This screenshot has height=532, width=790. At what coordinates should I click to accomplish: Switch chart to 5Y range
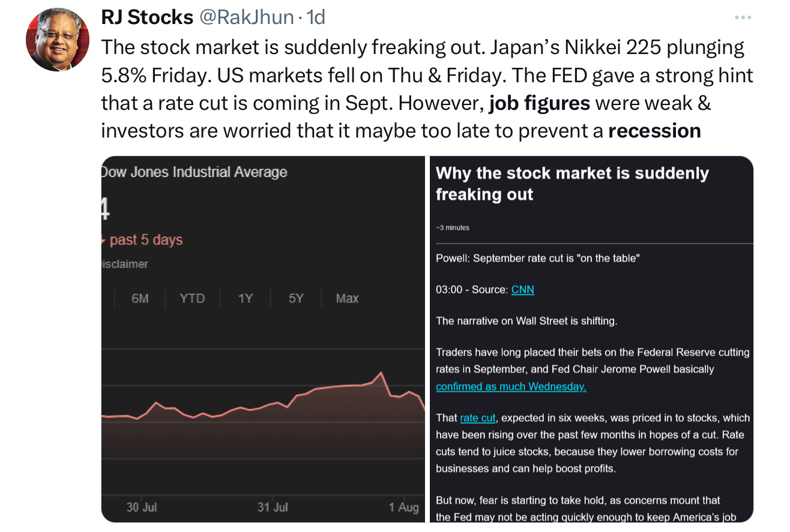point(296,298)
